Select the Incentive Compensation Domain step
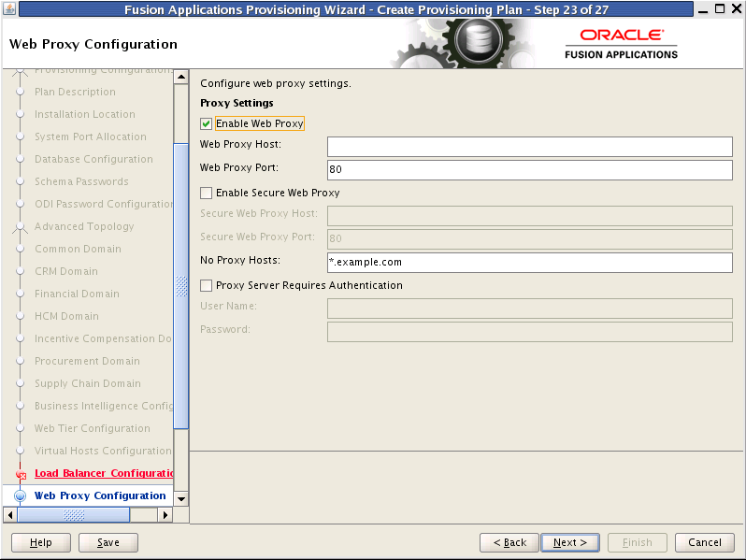Viewport: 746px width, 560px height. [x=103, y=338]
